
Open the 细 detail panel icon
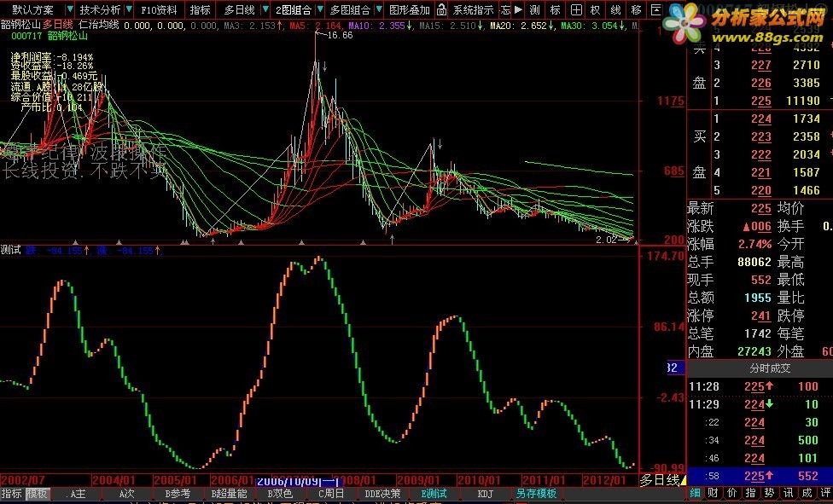(695, 493)
